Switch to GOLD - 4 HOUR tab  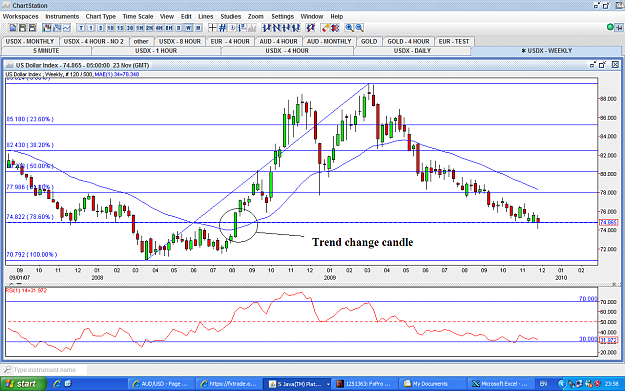click(x=408, y=41)
